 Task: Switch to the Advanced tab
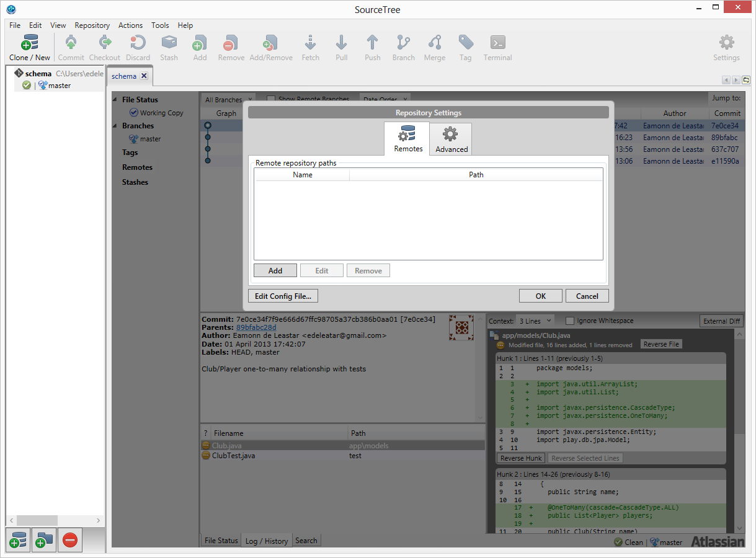tap(451, 139)
